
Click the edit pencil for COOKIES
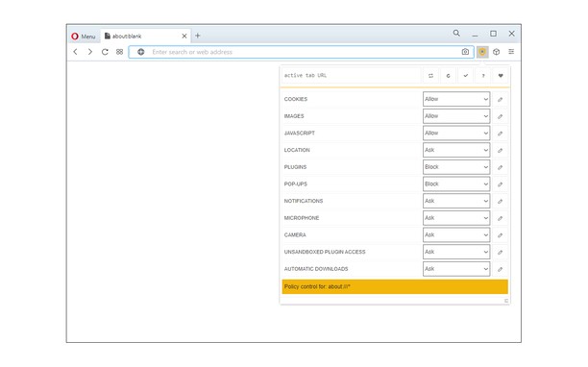click(501, 100)
